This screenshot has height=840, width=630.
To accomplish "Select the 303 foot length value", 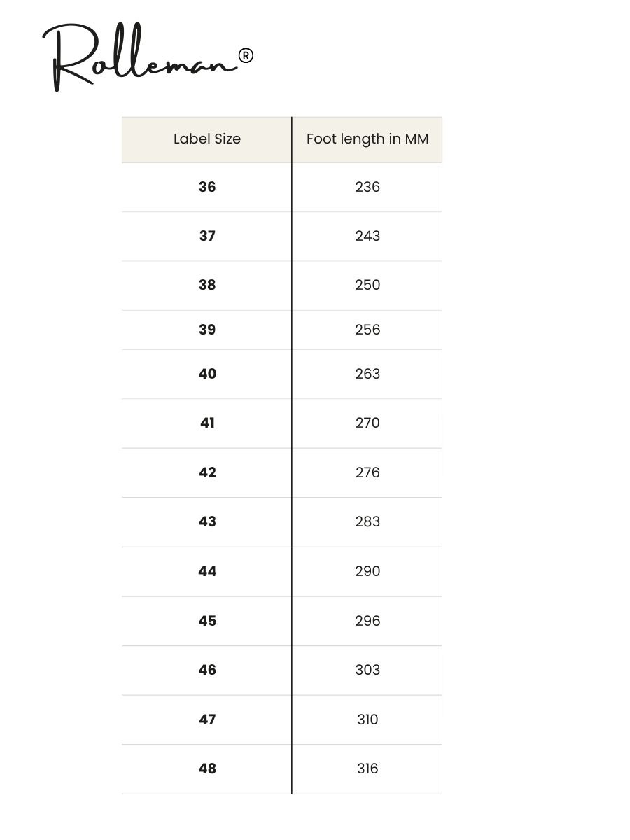I will pos(367,670).
